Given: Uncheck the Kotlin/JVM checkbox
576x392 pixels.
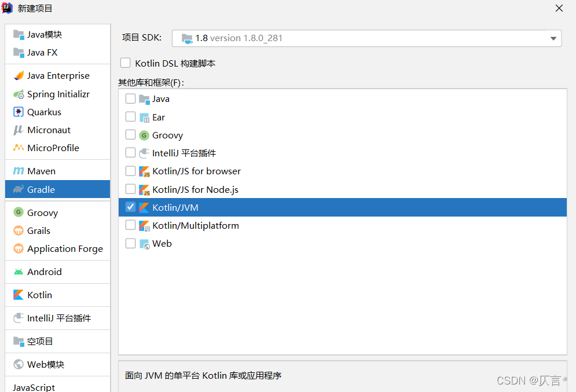Looking at the screenshot, I should click(130, 207).
